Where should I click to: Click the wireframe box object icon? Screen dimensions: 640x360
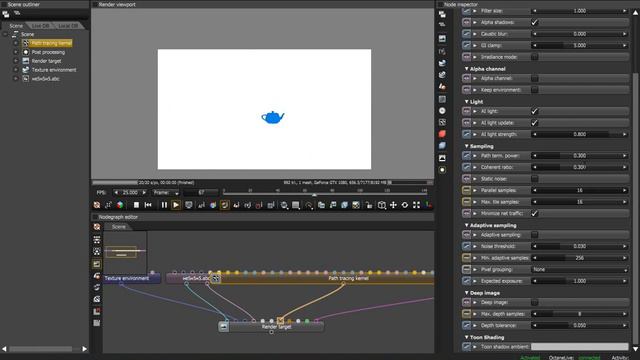click(x=382, y=205)
